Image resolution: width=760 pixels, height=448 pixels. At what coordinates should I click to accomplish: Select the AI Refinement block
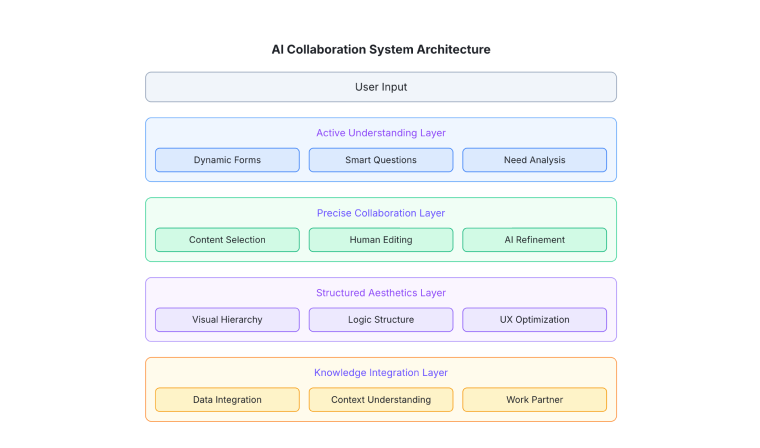[534, 240]
